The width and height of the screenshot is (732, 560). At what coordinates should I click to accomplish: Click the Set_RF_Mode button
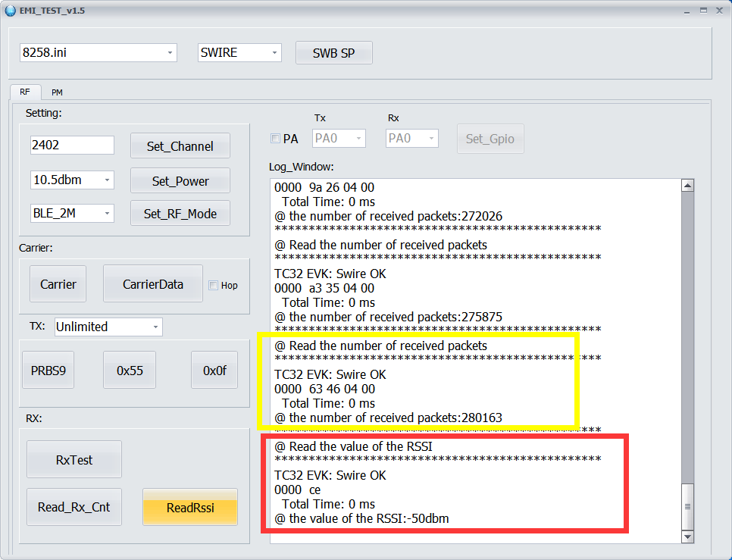pyautogui.click(x=180, y=213)
